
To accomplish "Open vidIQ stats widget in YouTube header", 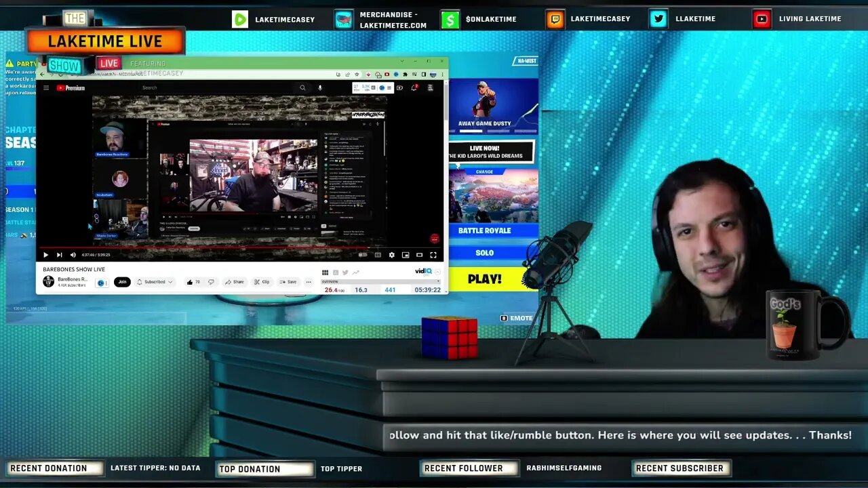I will [x=373, y=88].
